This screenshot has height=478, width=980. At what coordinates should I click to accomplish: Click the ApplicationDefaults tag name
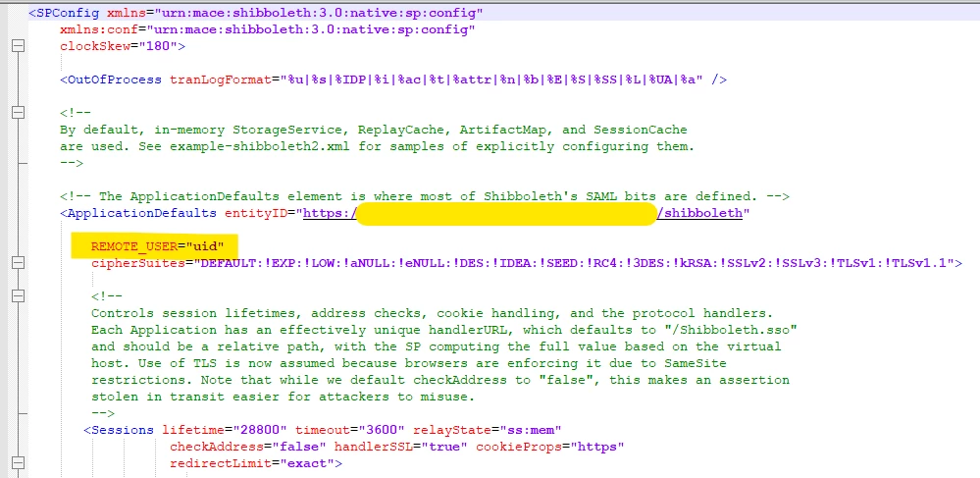coord(142,213)
